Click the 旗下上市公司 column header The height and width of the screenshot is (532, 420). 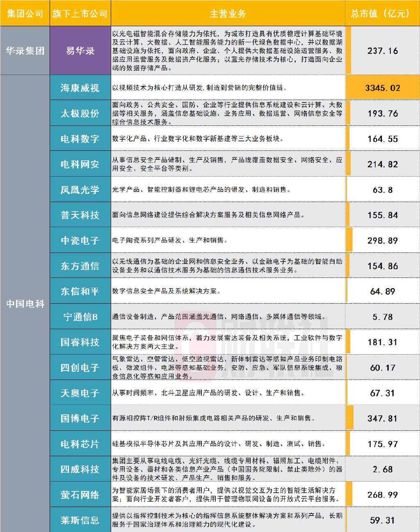click(80, 12)
